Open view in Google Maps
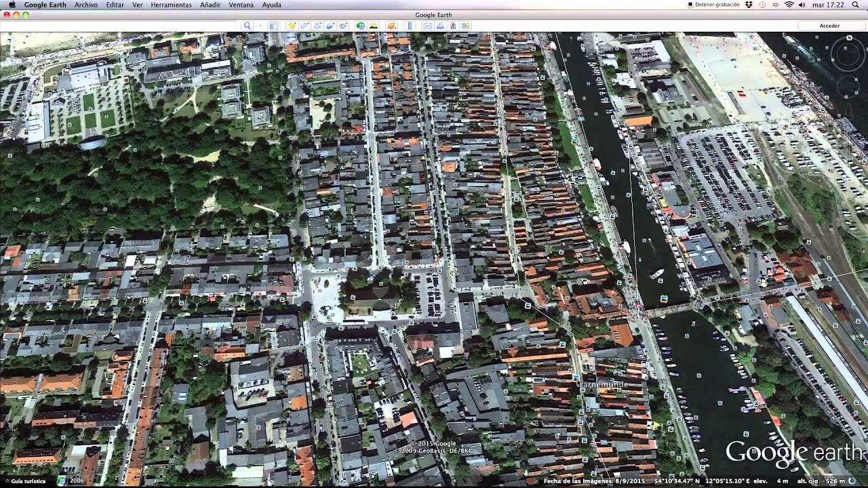The height and width of the screenshot is (488, 868). pos(453,26)
